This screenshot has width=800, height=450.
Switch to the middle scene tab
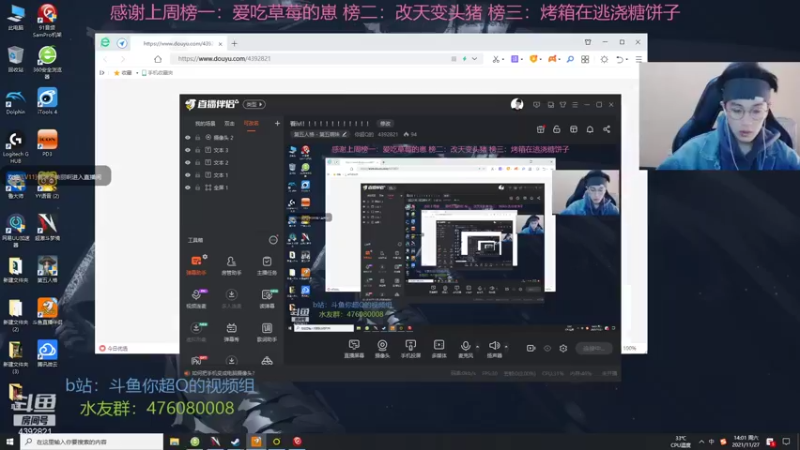(230, 123)
